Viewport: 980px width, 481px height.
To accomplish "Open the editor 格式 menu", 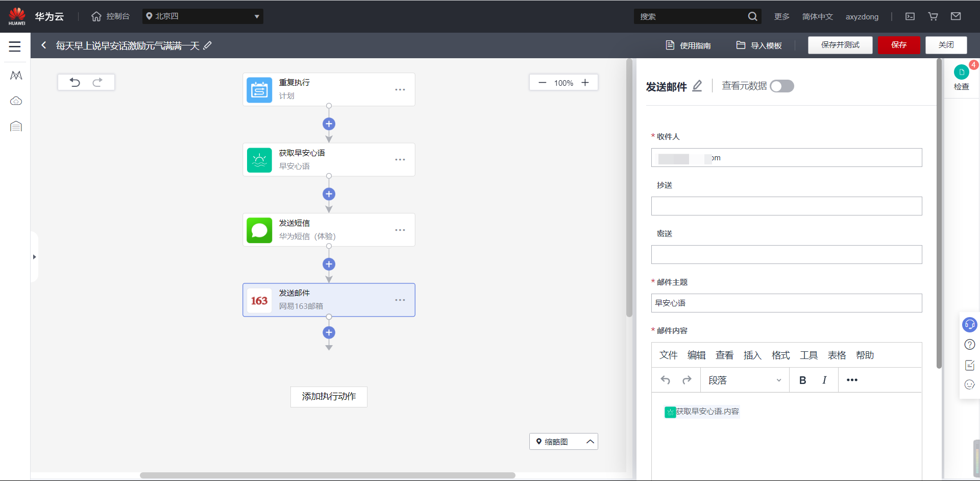I will coord(780,355).
